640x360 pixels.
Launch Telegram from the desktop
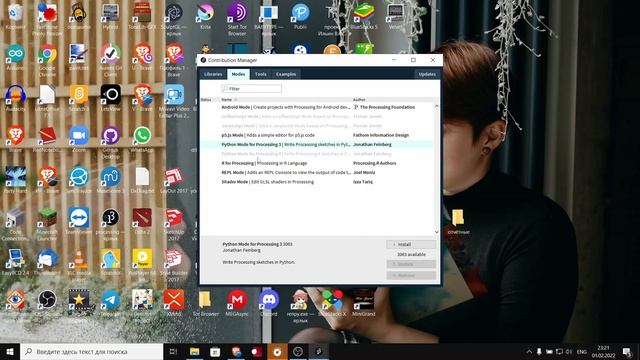point(111,302)
